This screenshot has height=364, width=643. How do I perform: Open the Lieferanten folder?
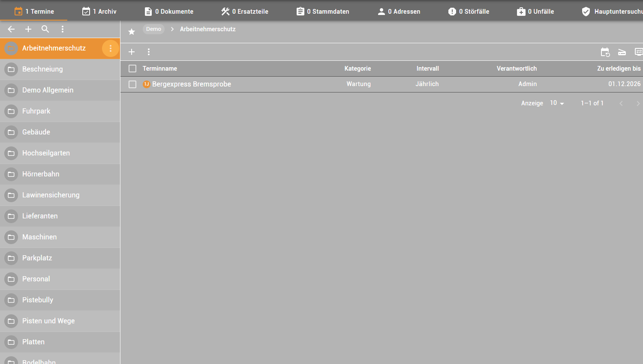point(60,216)
